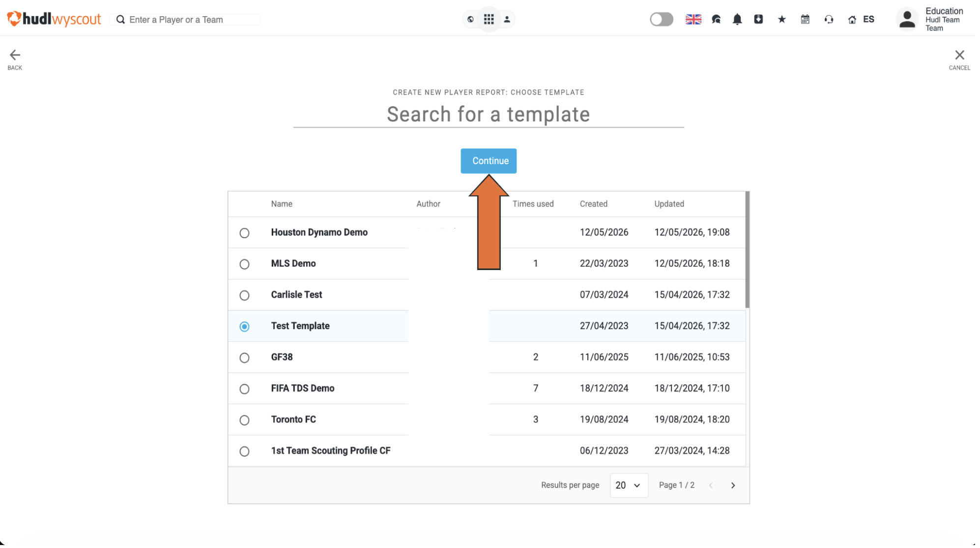This screenshot has width=980, height=548.
Task: Sort by the Updated column header
Action: click(x=669, y=204)
